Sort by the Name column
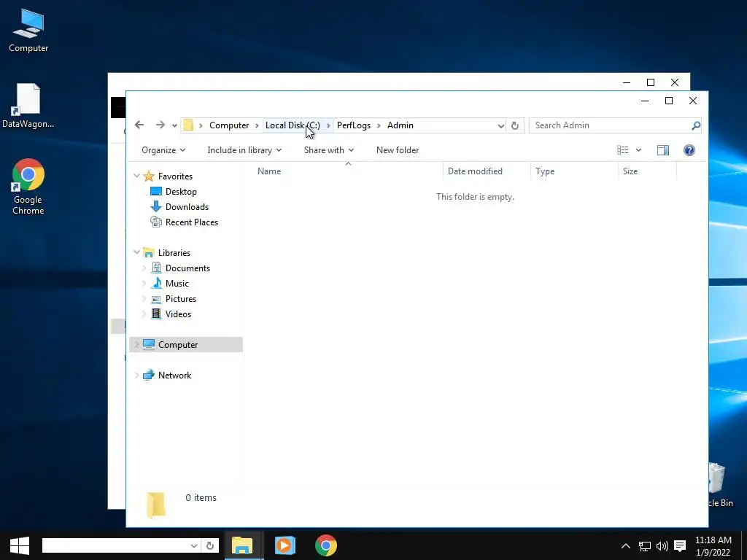Viewport: 747px width, 560px height. [269, 171]
